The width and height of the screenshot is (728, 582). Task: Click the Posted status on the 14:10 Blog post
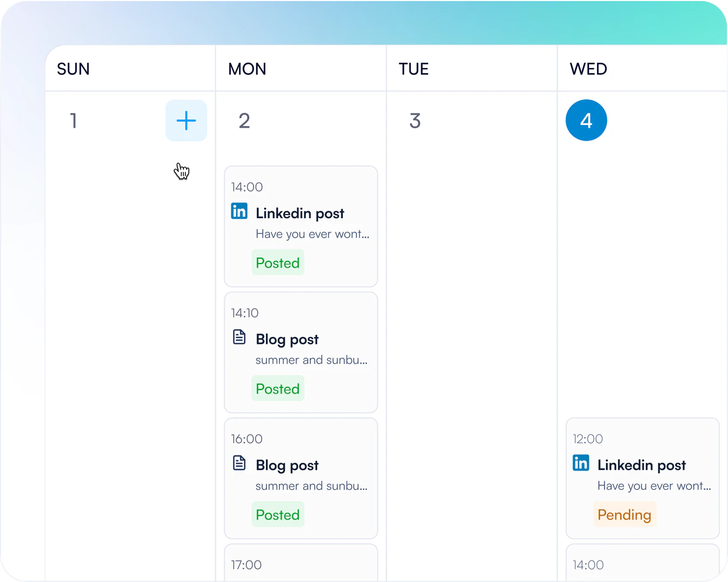tap(278, 388)
